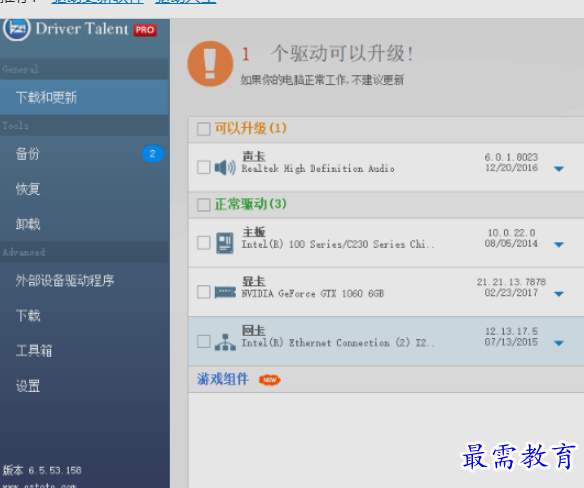Select 下载和更新 in the sidebar
Viewport: 584px width, 488px height.
85,97
